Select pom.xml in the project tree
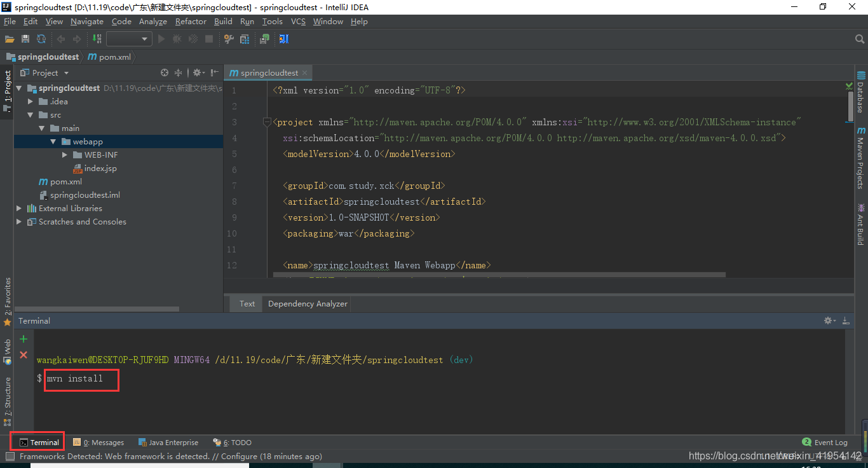The image size is (868, 468). (x=60, y=182)
